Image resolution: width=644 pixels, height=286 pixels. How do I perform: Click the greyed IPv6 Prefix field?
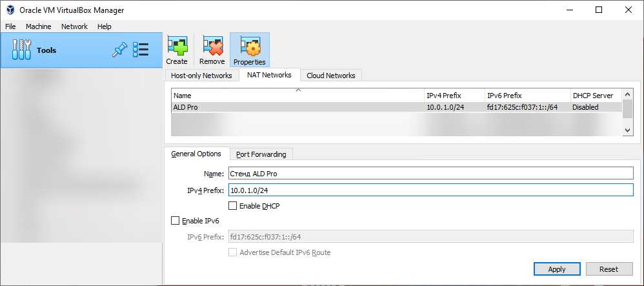(430, 237)
